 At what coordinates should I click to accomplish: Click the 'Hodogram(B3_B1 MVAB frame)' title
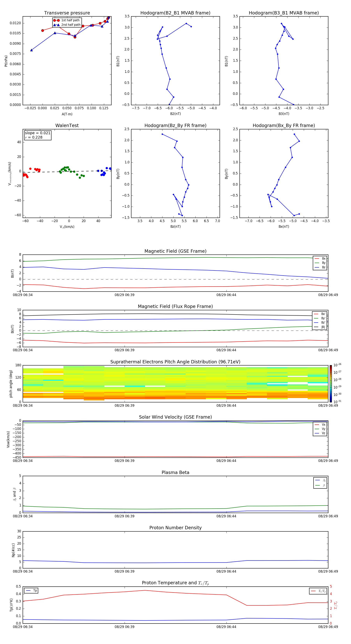284,13
